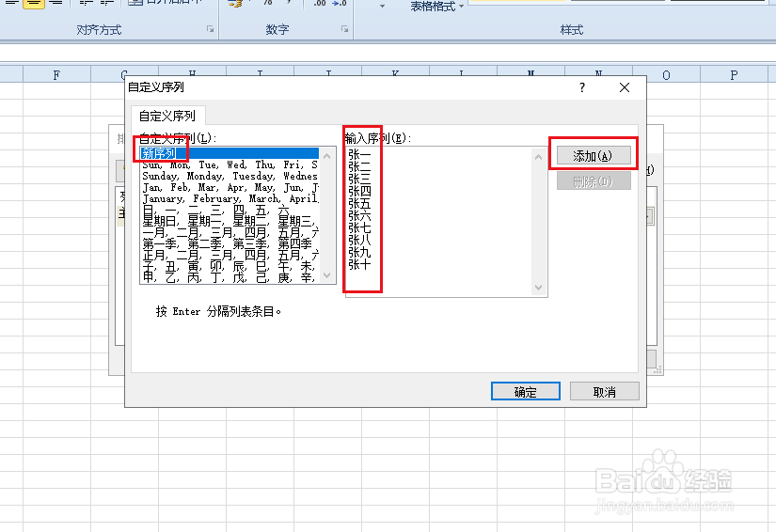Click the down arrow of 输入序列 scrollbar

538,288
